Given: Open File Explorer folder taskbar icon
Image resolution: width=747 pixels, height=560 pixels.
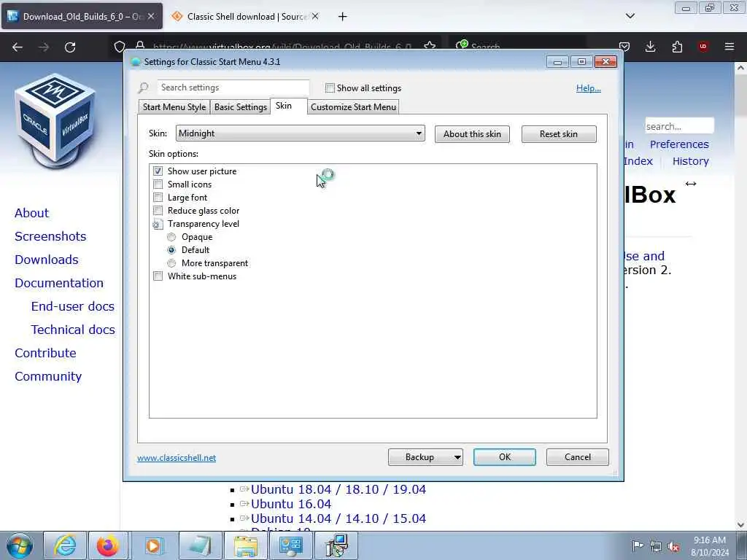Looking at the screenshot, I should tap(245, 545).
